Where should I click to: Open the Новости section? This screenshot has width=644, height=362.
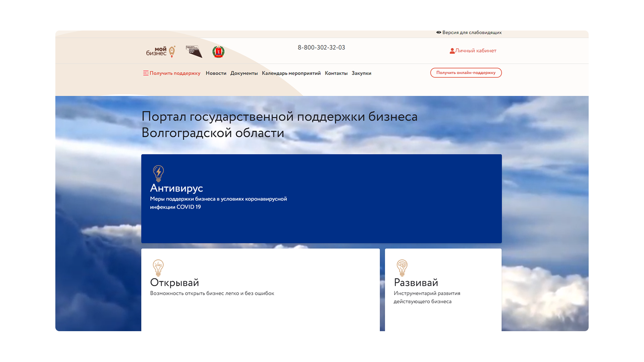216,73
